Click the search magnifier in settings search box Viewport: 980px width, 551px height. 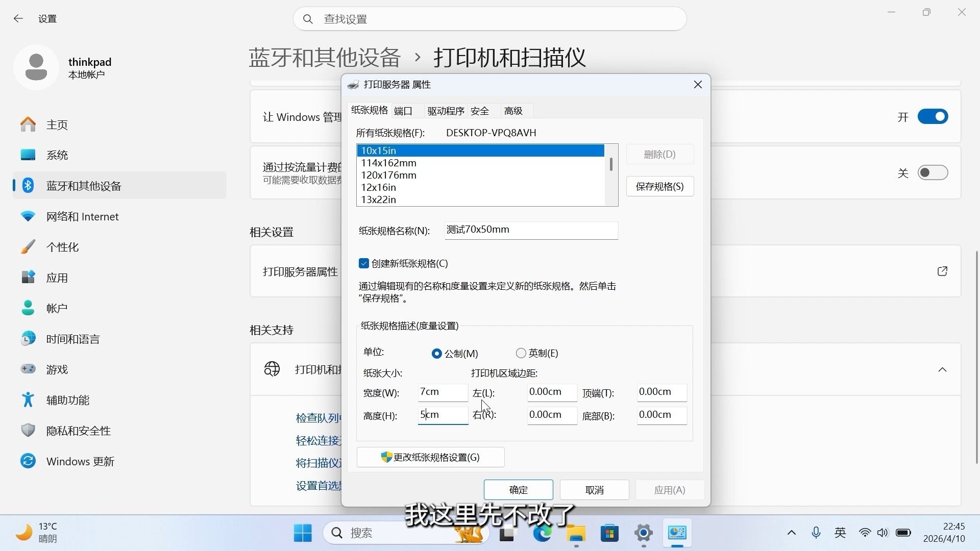click(308, 19)
